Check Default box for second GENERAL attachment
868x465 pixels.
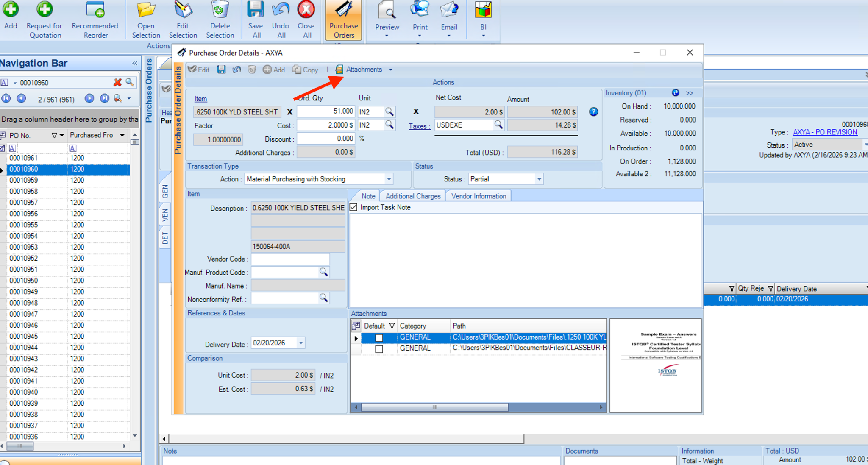coord(379,348)
